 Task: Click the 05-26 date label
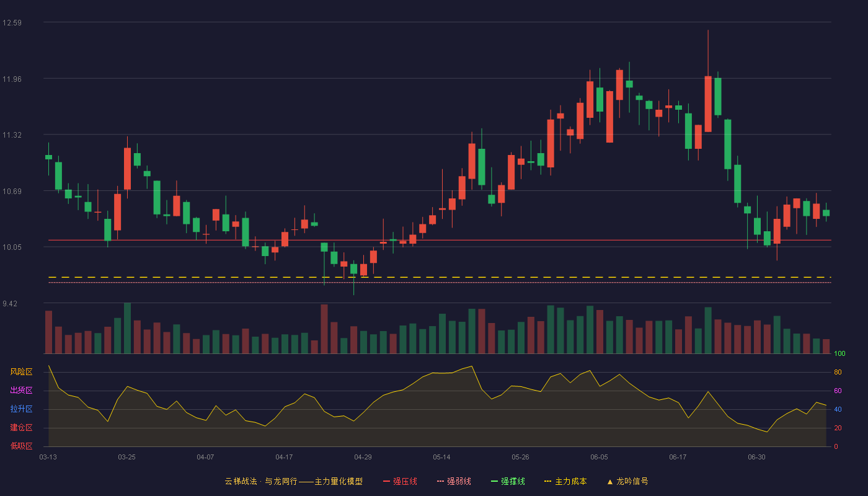[520, 457]
